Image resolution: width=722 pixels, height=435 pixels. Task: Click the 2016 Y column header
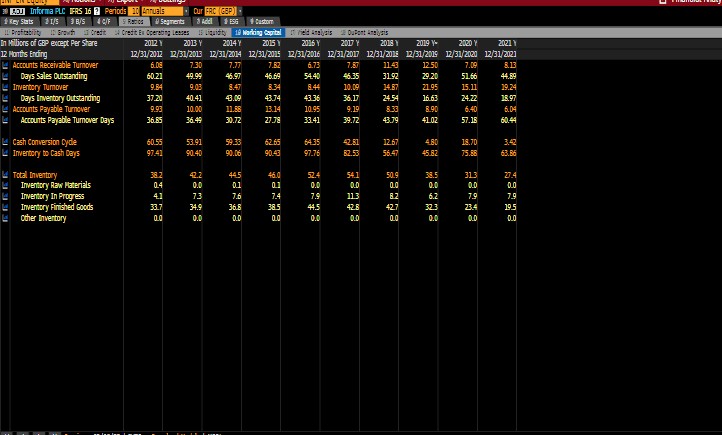[311, 43]
